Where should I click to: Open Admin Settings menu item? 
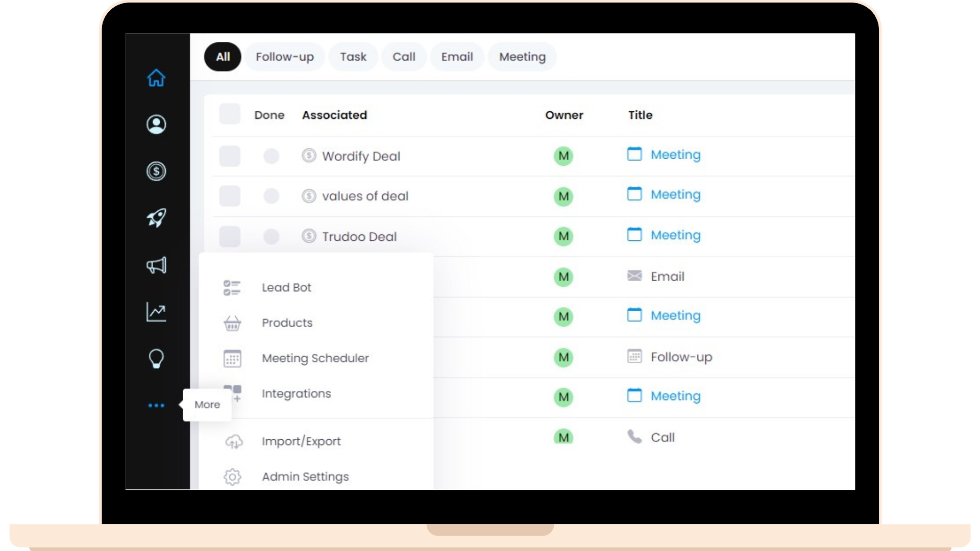click(x=305, y=477)
